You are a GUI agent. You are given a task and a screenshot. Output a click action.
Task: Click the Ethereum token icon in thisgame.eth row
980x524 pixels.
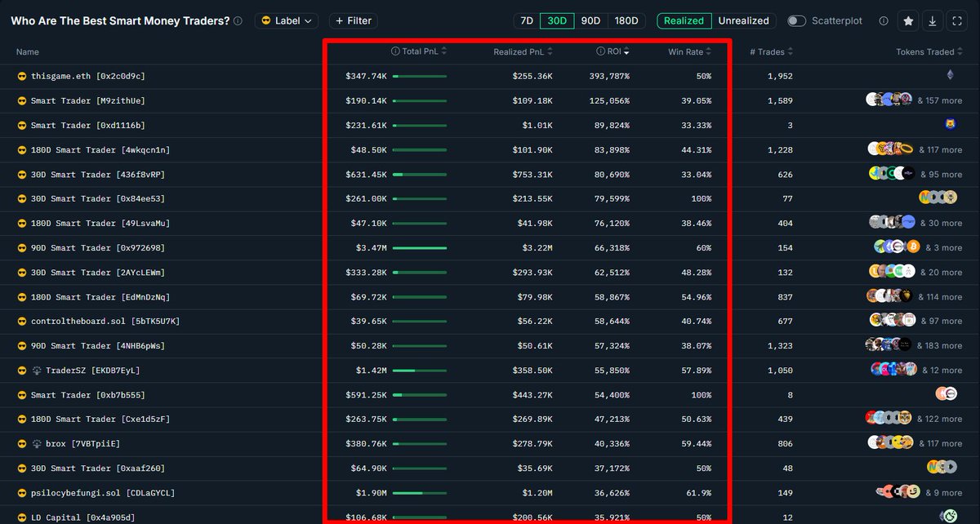tap(949, 76)
